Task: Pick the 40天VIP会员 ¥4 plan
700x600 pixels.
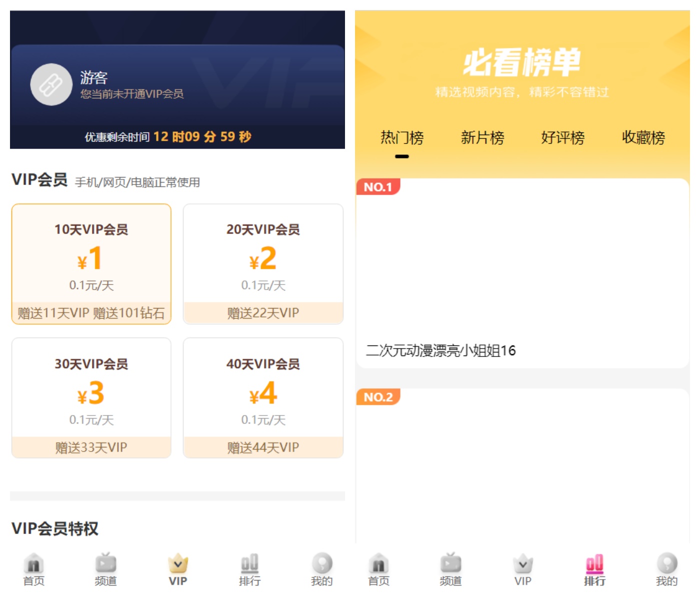Action: click(263, 397)
